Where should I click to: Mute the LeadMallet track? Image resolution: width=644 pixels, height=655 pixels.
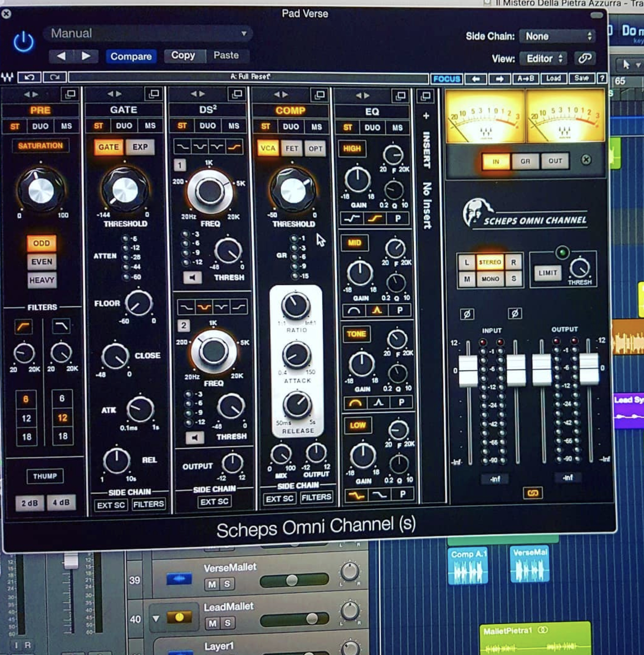pos(212,623)
